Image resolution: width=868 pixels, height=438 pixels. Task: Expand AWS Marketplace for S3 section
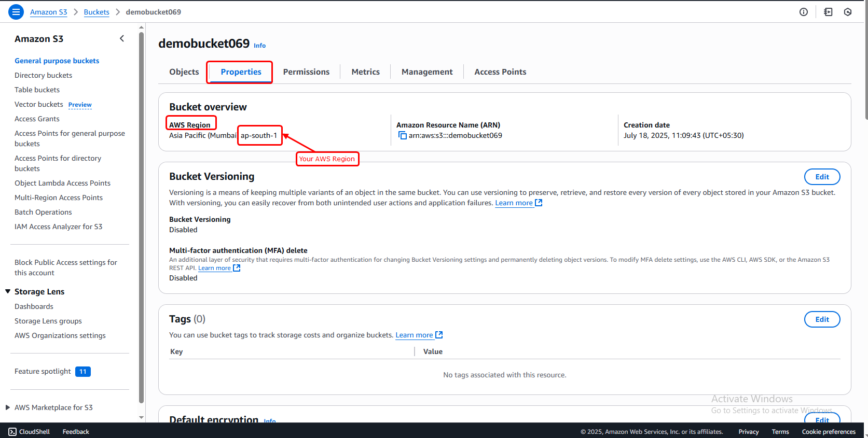pos(8,407)
